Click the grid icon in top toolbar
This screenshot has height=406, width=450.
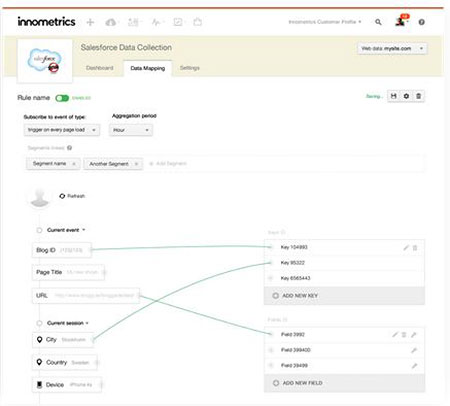(x=133, y=22)
